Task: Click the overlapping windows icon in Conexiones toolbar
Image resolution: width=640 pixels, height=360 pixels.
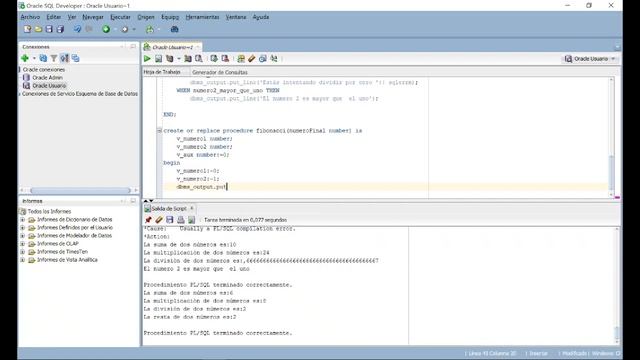Action: tap(76, 58)
